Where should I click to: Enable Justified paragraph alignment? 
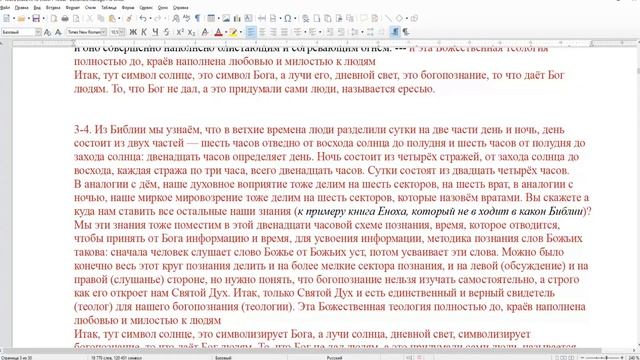click(284, 32)
